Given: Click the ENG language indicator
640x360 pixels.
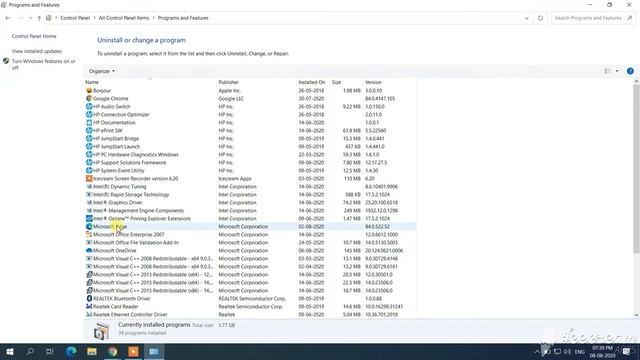Looking at the screenshot, I should 580,352.
